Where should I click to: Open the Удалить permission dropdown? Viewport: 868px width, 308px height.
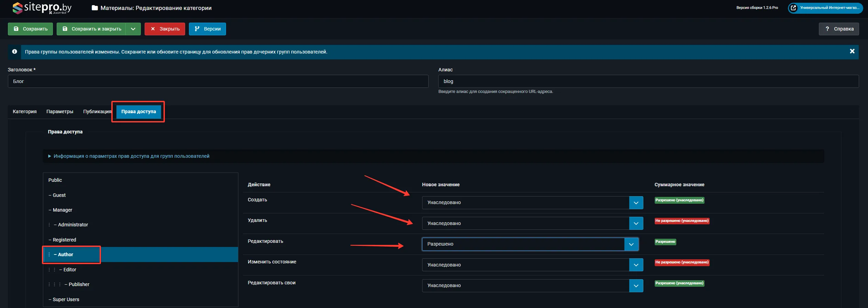pos(532,223)
